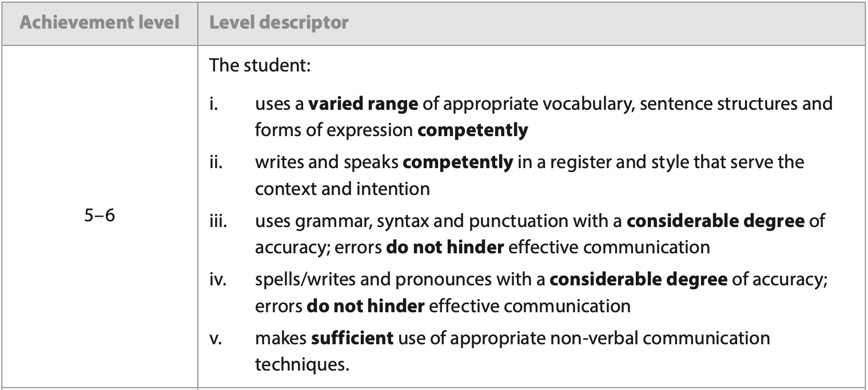Screen dimensions: 868x390
Task: Click the "Achievement level" column header
Action: [x=99, y=22]
